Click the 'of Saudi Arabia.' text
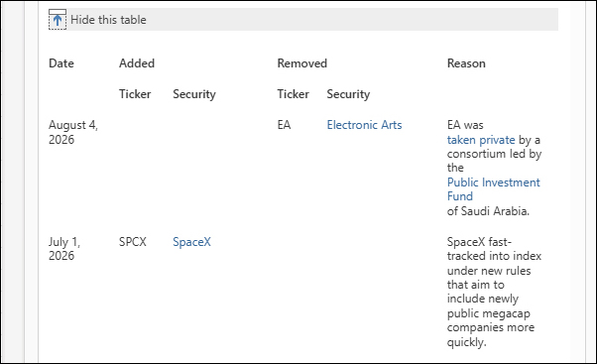 point(488,211)
